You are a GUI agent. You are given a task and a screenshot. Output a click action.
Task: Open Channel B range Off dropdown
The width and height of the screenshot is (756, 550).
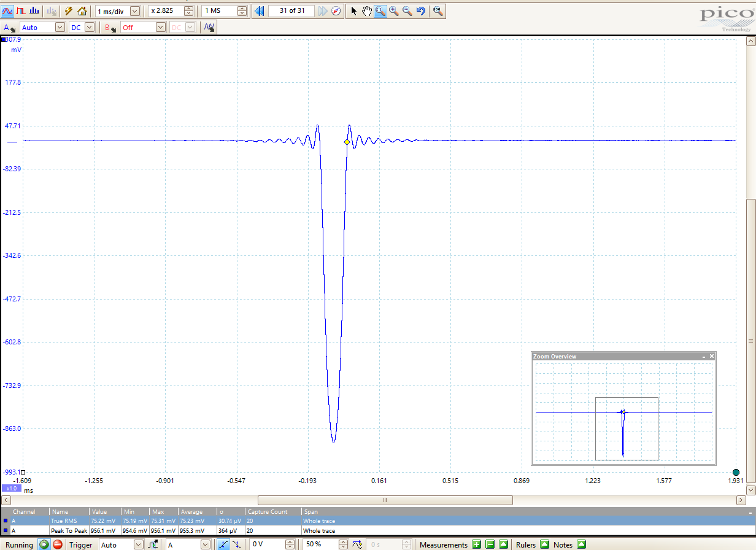(160, 27)
